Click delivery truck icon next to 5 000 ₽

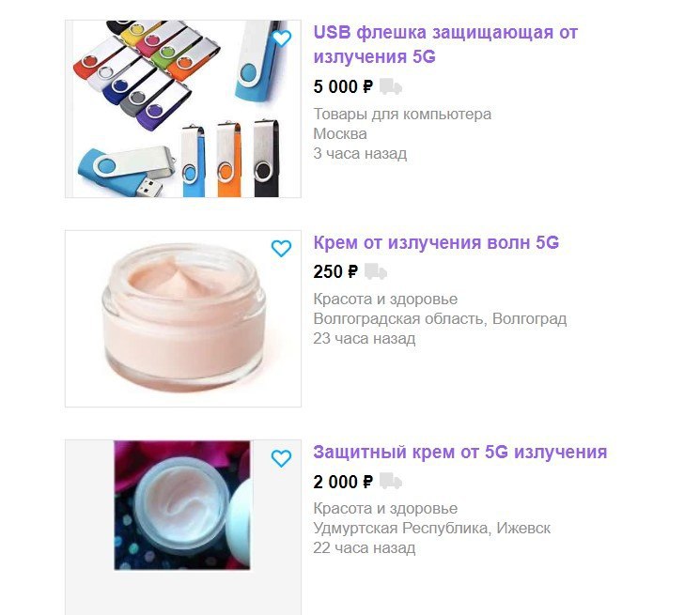391,86
